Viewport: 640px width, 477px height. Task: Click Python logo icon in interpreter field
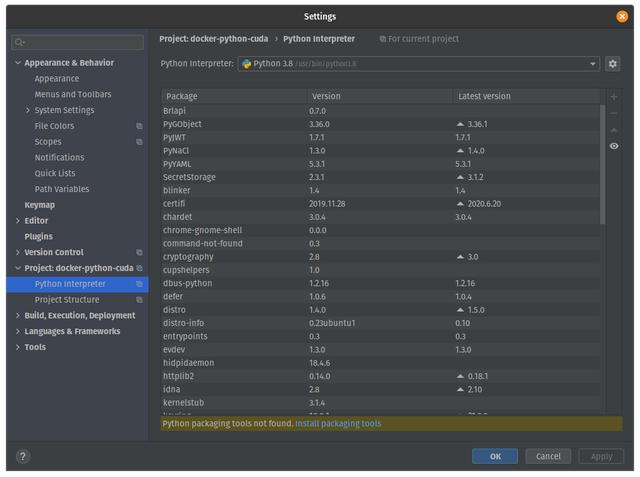click(247, 64)
